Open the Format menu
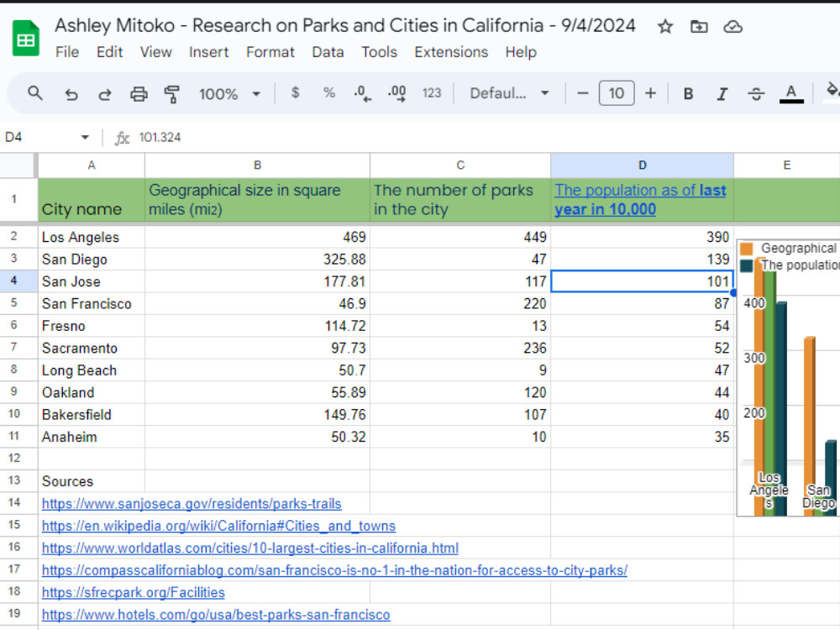Screen dimensions: 840x630 [270, 52]
